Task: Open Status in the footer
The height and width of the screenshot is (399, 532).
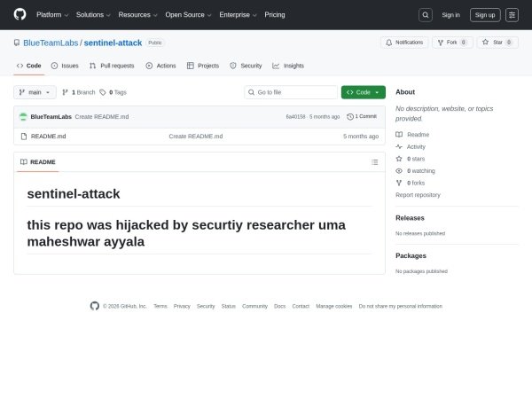Action: [x=229, y=307]
